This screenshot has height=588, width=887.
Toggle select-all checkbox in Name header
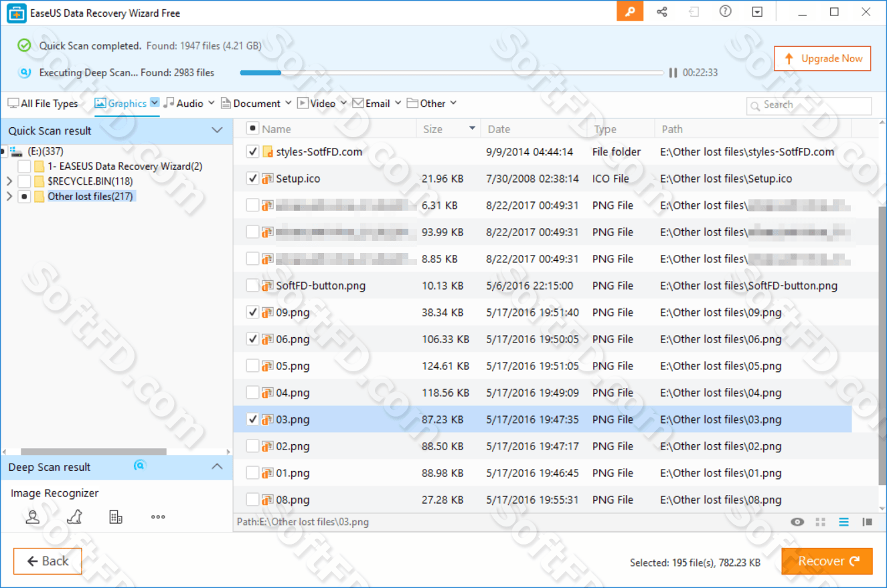(252, 128)
